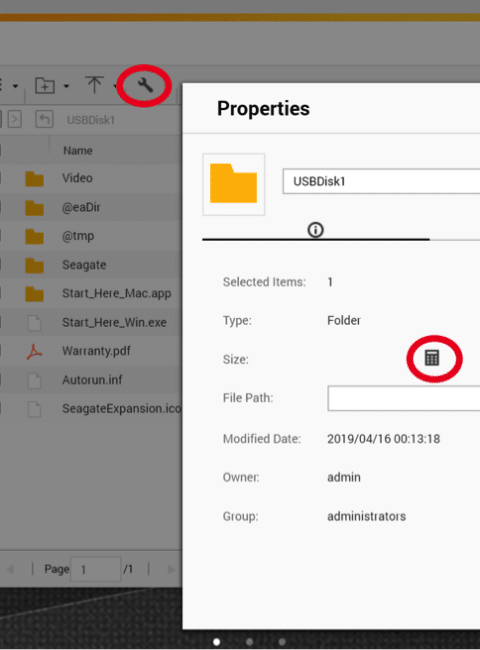Click the Name column header
Screen dimensions: 480x650
(x=78, y=150)
